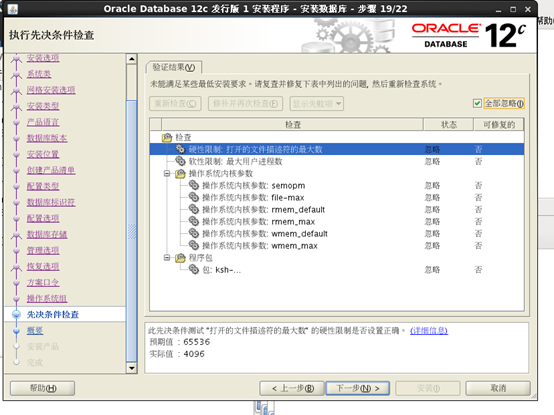Select row 操作系统内核参数: wmem_max
This screenshot has height=415, width=554.
337,245
